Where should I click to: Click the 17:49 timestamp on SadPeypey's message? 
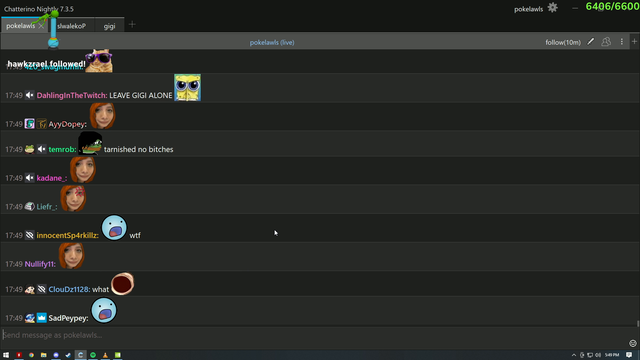pos(14,318)
